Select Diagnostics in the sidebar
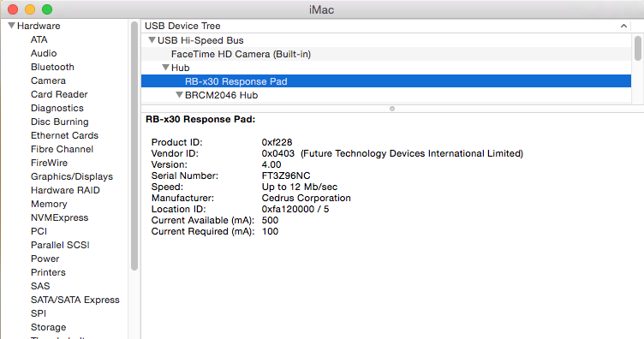Viewport: 644px width, 339px height. pyautogui.click(x=57, y=108)
